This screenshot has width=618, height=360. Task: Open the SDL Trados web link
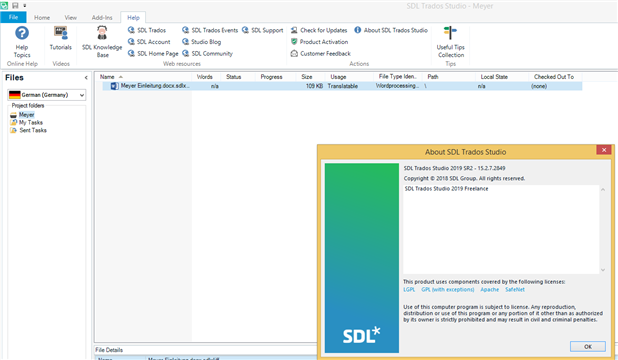coord(147,30)
